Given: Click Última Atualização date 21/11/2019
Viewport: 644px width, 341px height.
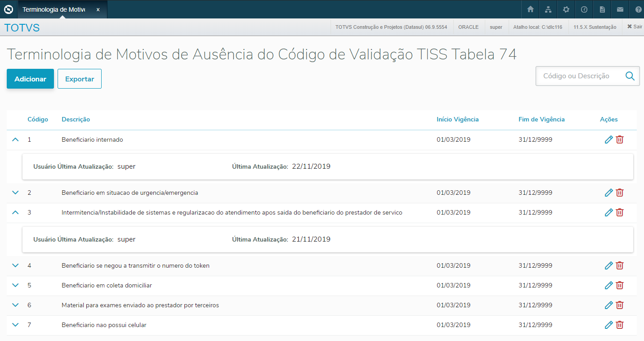Looking at the screenshot, I should point(311,239).
